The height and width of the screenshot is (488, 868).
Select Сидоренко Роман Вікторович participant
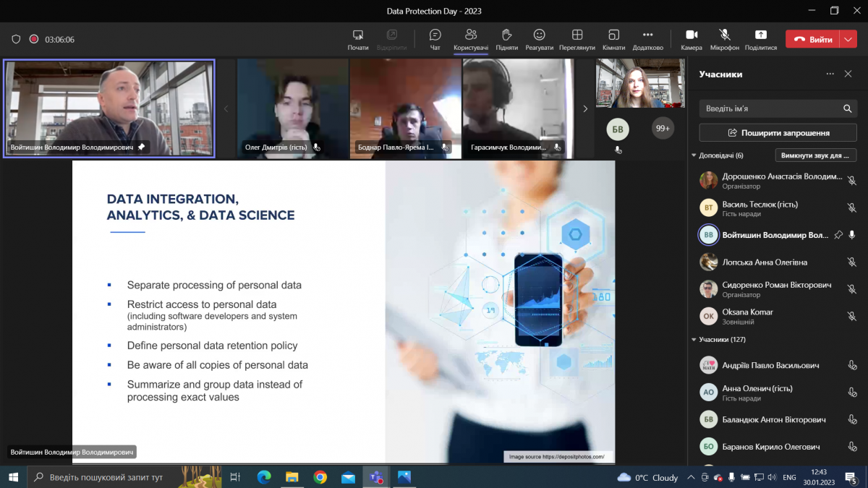coord(778,289)
